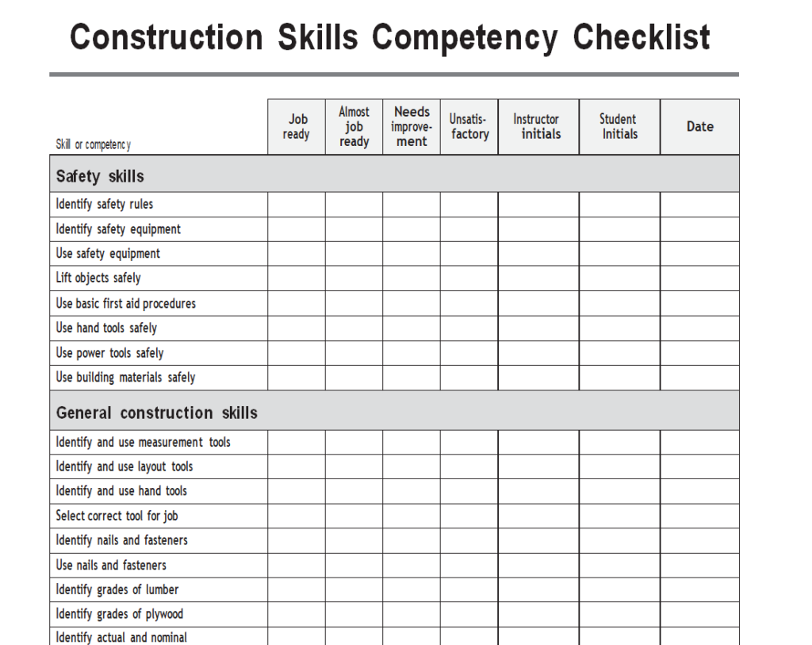
Task: Check Unsatisfactory for Use power tools safely
Action: coord(469,353)
